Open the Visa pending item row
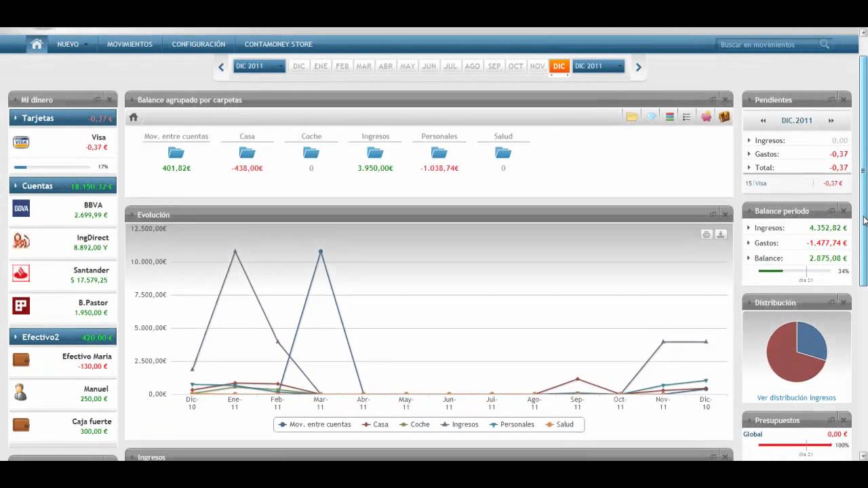868x488 pixels. coord(797,183)
